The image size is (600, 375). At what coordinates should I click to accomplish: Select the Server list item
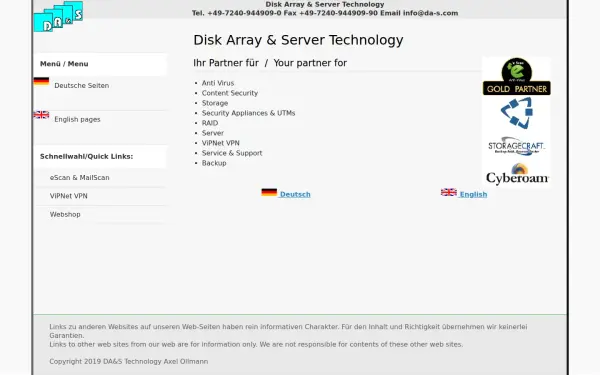tap(213, 133)
